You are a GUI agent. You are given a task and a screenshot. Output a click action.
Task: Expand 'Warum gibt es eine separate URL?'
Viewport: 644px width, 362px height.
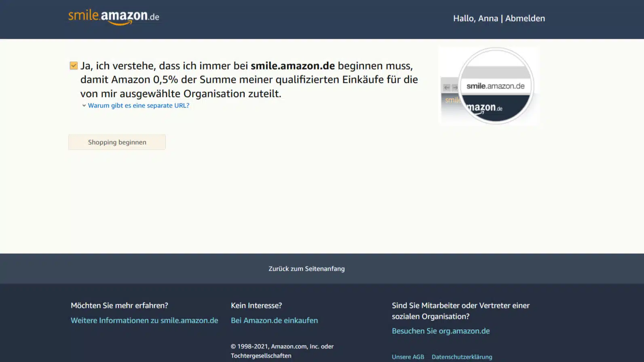(x=138, y=105)
